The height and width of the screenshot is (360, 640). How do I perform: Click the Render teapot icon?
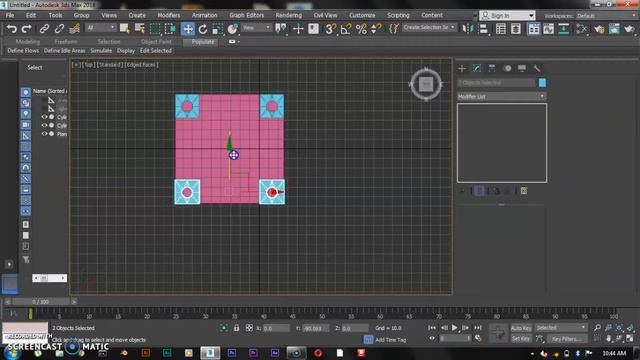[629, 29]
